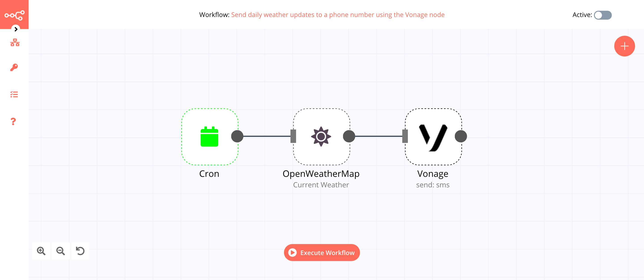Image resolution: width=644 pixels, height=280 pixels.
Task: Enable the Active toggle on top-right
Action: coord(602,15)
